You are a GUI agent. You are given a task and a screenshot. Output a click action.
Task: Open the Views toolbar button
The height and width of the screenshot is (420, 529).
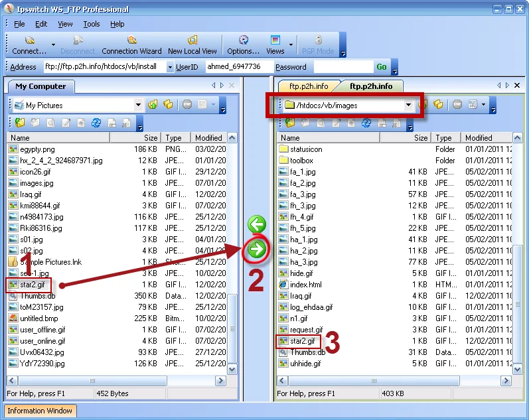click(275, 44)
